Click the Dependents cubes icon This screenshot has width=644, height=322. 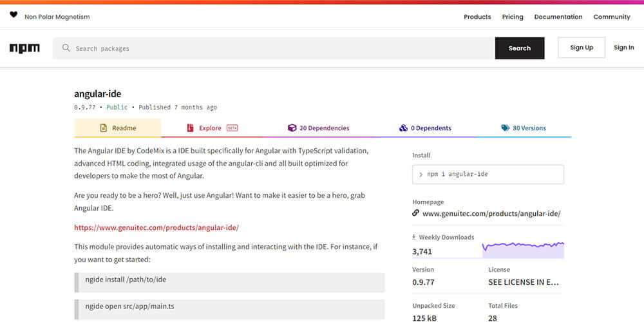pyautogui.click(x=403, y=128)
